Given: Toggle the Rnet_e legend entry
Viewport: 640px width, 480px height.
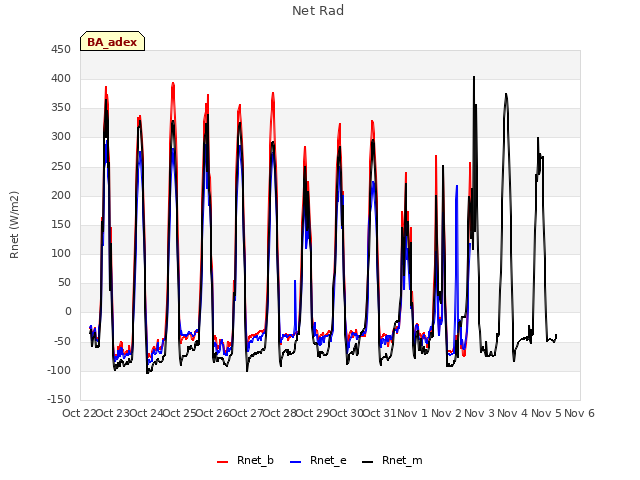Looking at the screenshot, I should pyautogui.click(x=318, y=461).
